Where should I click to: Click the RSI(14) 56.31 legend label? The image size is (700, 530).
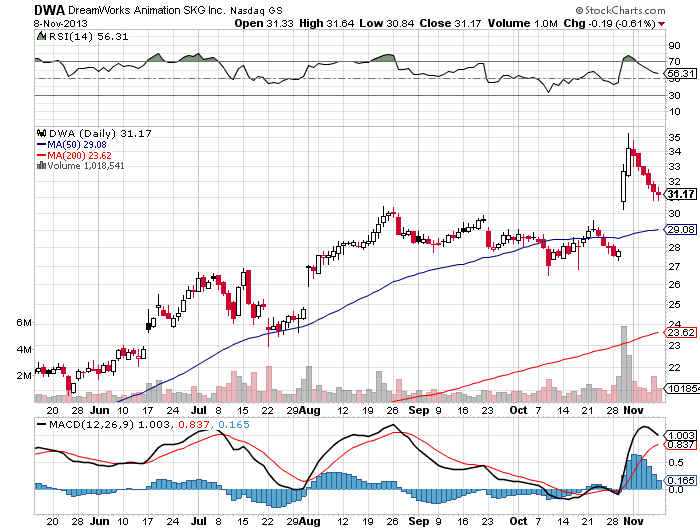tap(88, 37)
